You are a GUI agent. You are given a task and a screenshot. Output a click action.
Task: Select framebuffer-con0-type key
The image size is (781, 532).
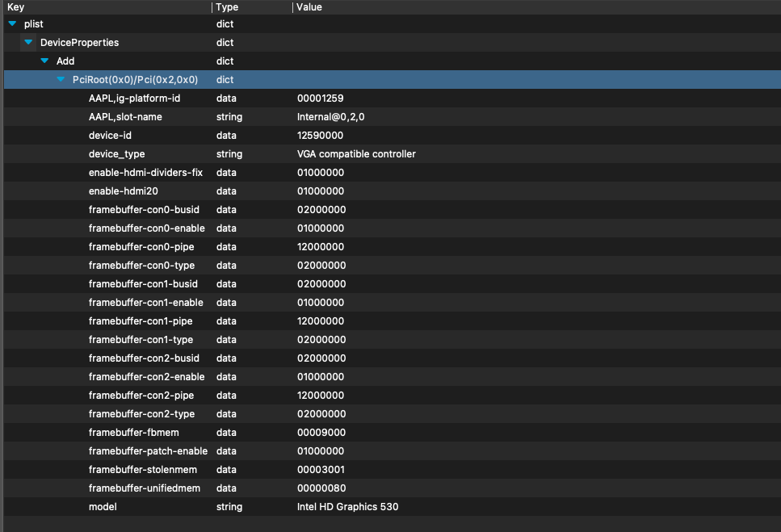[x=141, y=266]
